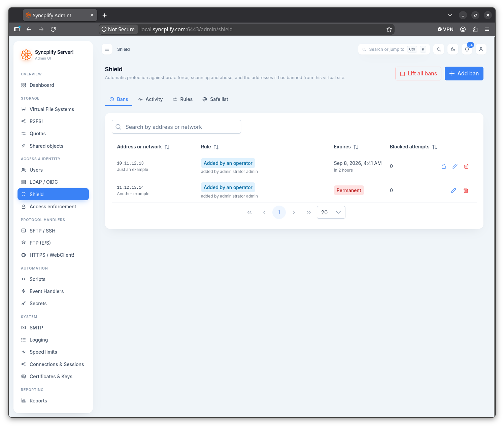Open the browser application menu

click(487, 29)
